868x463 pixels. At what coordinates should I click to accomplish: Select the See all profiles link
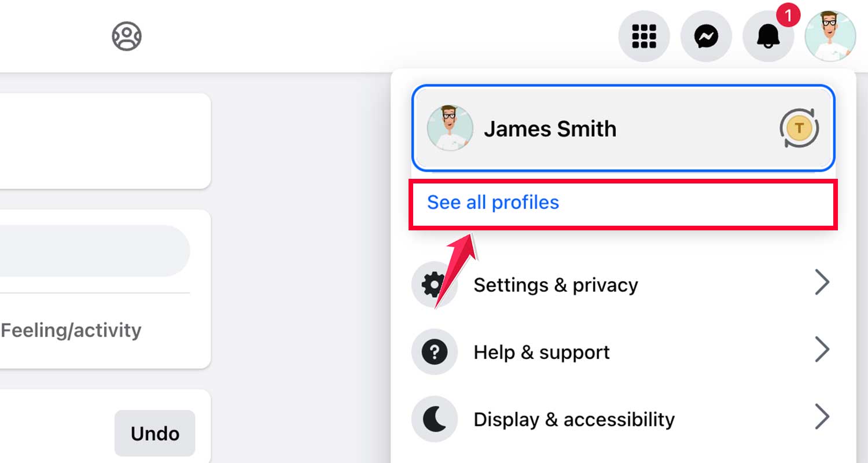492,202
